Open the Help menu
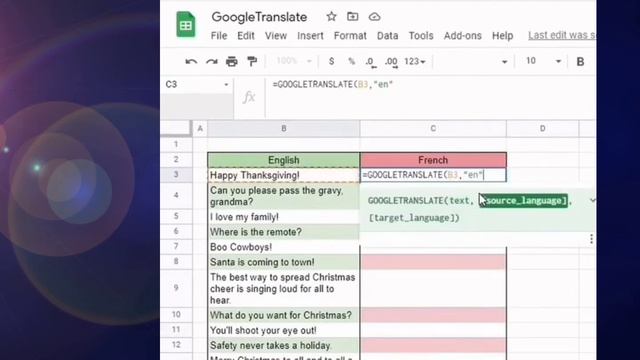The height and width of the screenshot is (360, 640). pyautogui.click(x=502, y=36)
